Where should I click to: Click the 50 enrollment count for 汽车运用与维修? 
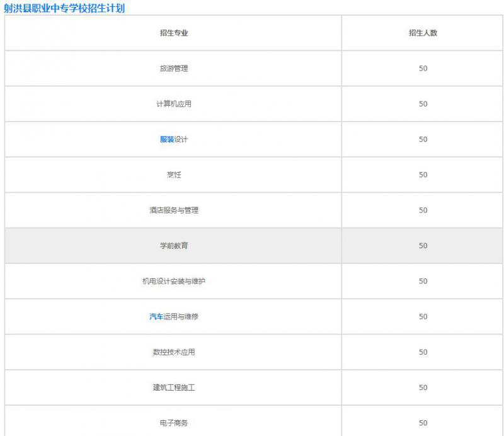coord(423,316)
